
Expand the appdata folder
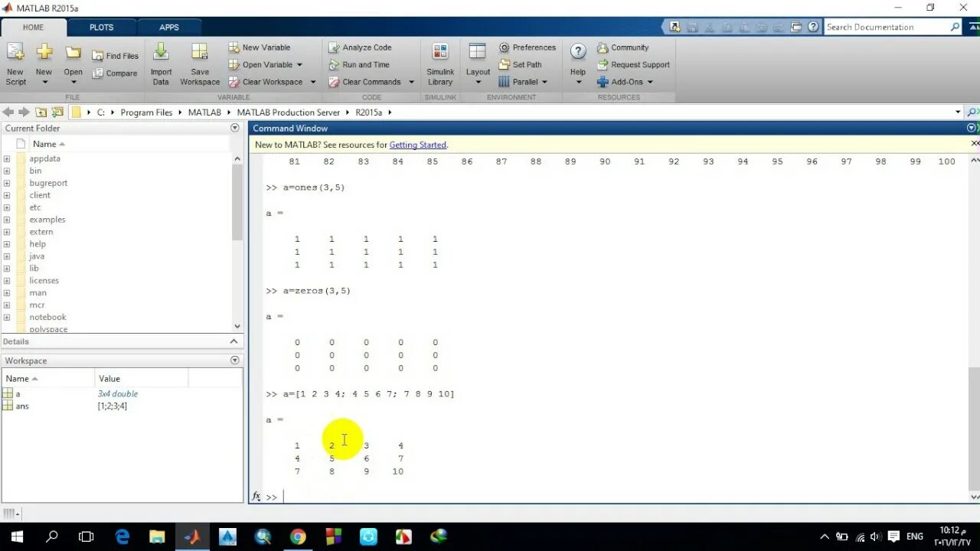pos(7,158)
